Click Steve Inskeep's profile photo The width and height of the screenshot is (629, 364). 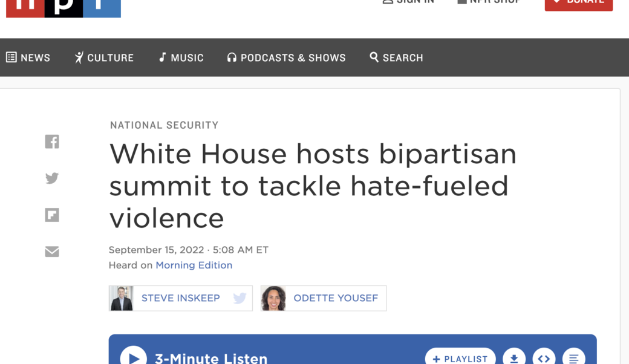(x=122, y=298)
